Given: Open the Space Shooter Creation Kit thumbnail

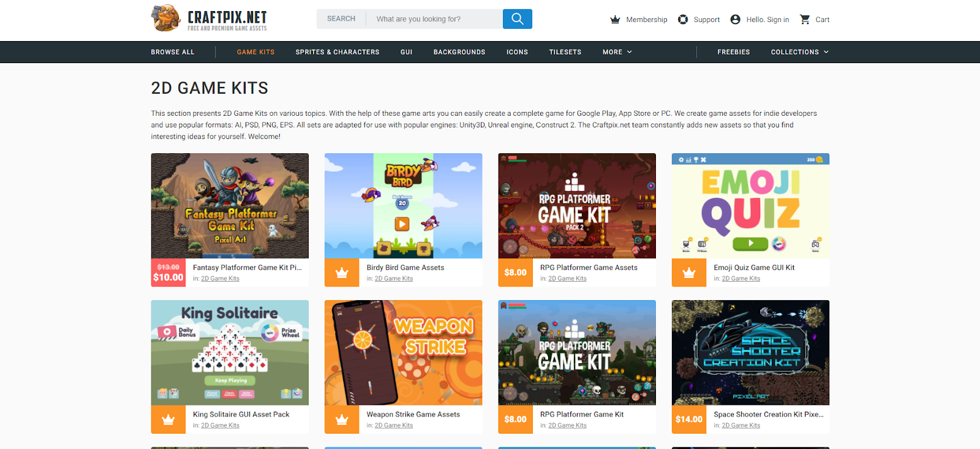Looking at the screenshot, I should (751, 353).
